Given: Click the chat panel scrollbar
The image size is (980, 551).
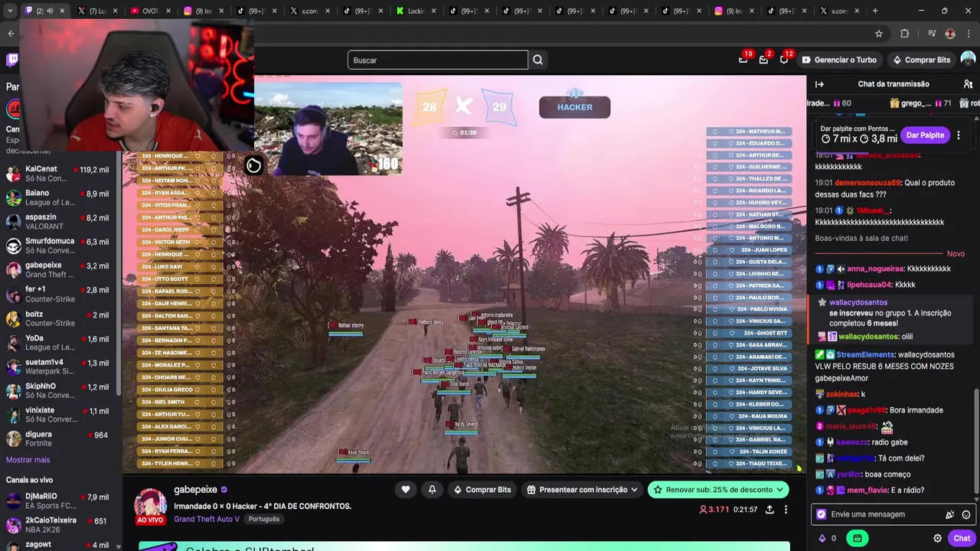Looking at the screenshot, I should click(x=976, y=440).
